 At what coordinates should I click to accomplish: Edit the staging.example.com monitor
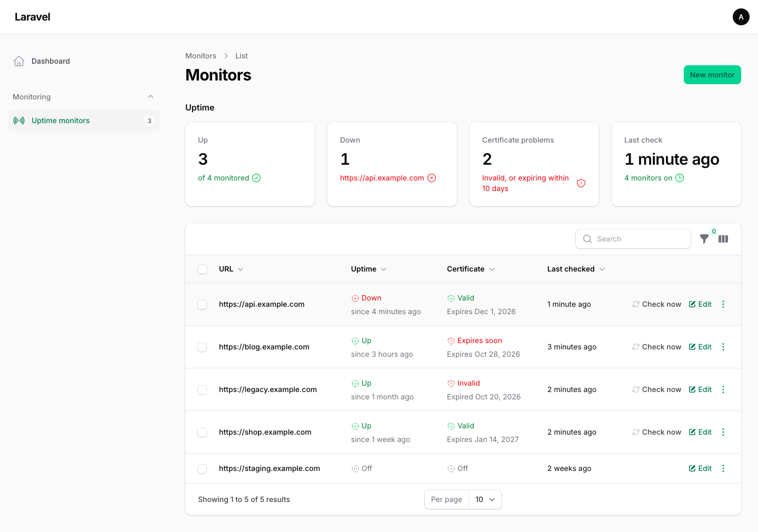click(700, 468)
